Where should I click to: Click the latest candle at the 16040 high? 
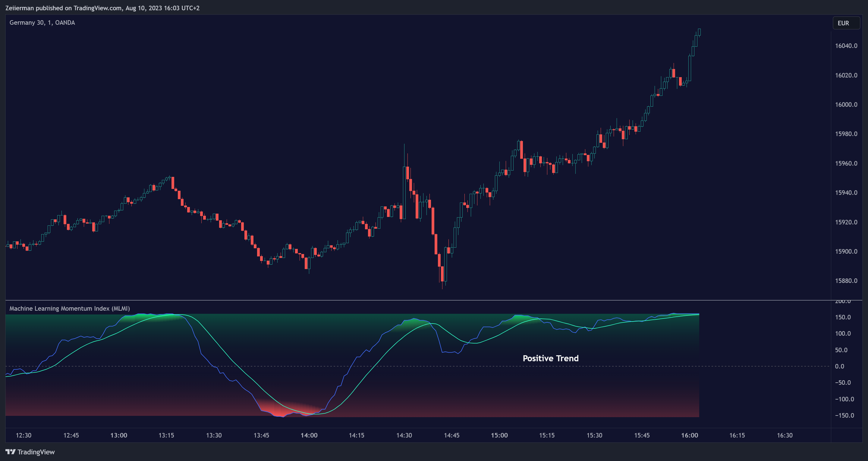pyautogui.click(x=699, y=32)
